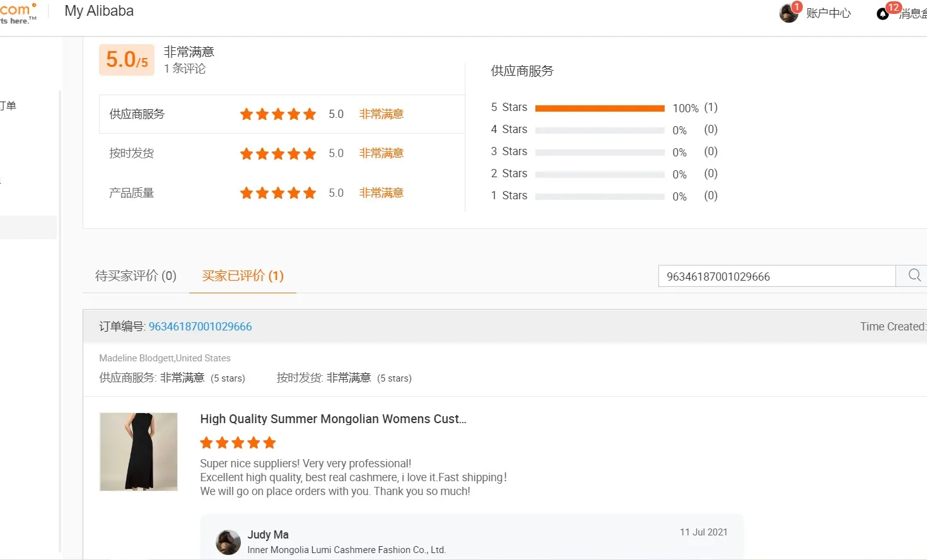The height and width of the screenshot is (560, 927).
Task: Click the My Alibaba header link
Action: 99,11
